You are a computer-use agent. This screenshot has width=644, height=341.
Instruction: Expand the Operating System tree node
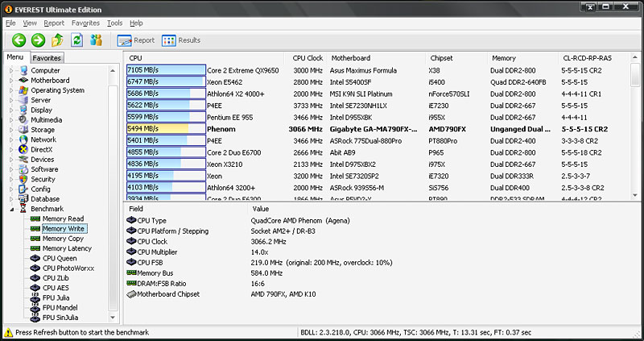click(x=11, y=90)
